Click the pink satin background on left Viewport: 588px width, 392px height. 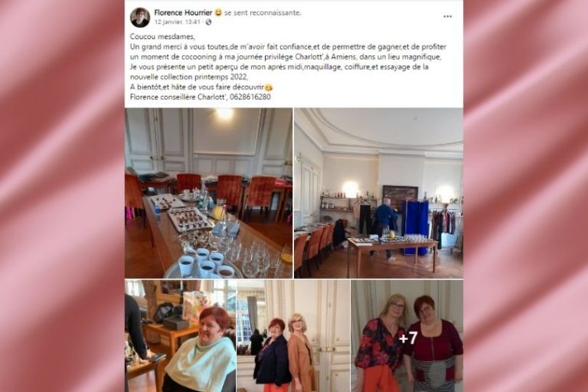pos(62,196)
